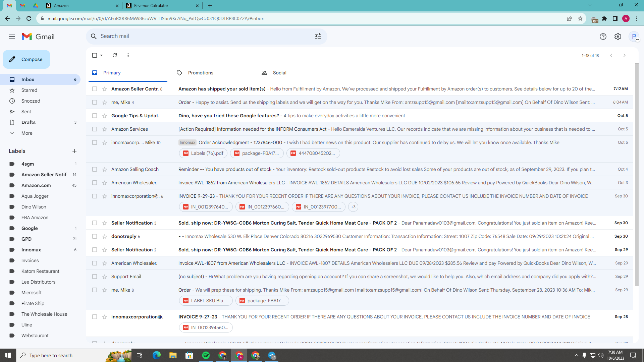Switch to the Amazon browser tab

[82, 6]
